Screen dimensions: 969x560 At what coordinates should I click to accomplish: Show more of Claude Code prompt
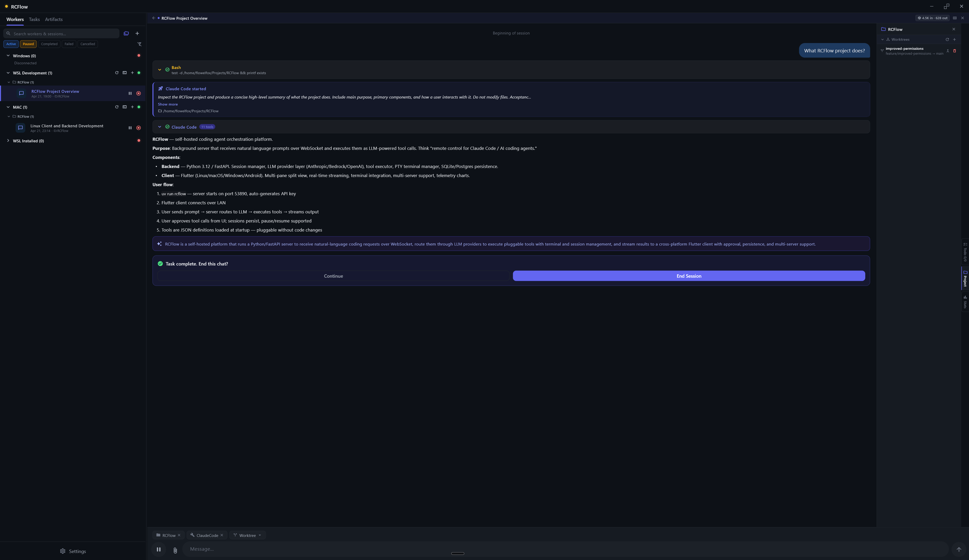(168, 104)
